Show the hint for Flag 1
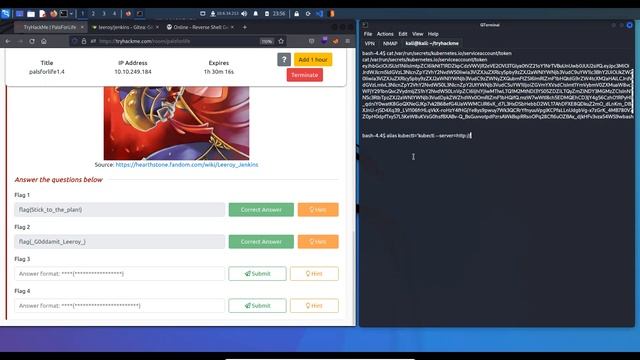 pyautogui.click(x=318, y=210)
